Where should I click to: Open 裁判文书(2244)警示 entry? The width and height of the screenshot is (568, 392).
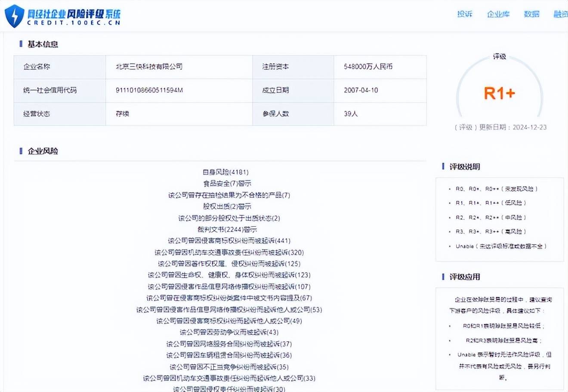pos(227,230)
